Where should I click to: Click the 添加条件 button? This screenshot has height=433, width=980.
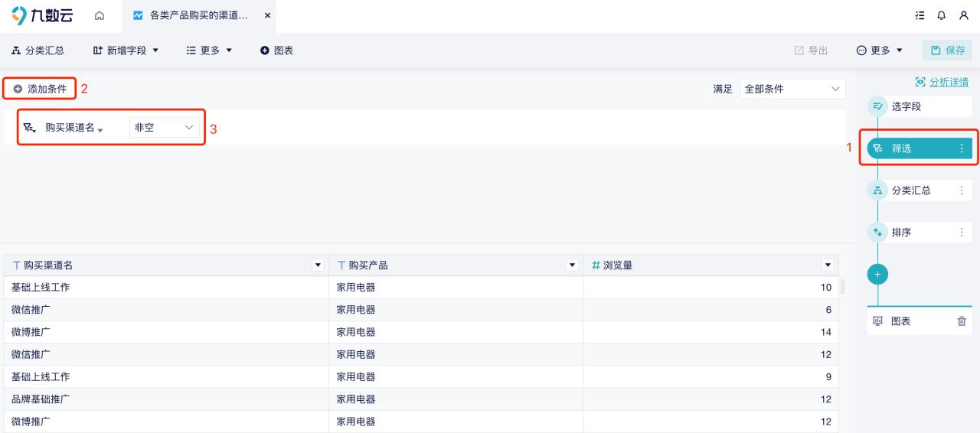coord(40,89)
